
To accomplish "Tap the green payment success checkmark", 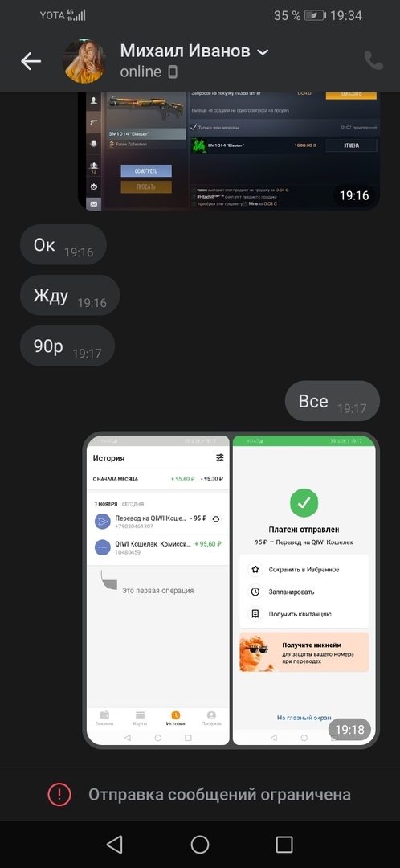I will click(304, 502).
